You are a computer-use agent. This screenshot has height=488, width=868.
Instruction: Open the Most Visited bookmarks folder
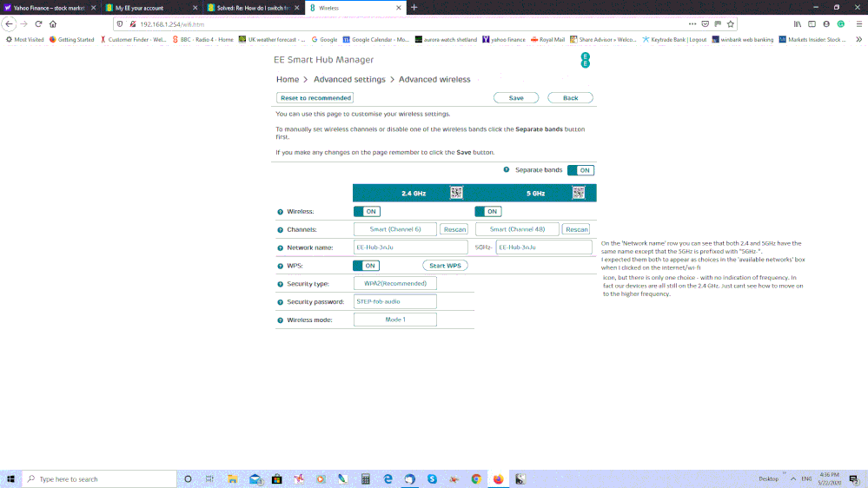25,39
